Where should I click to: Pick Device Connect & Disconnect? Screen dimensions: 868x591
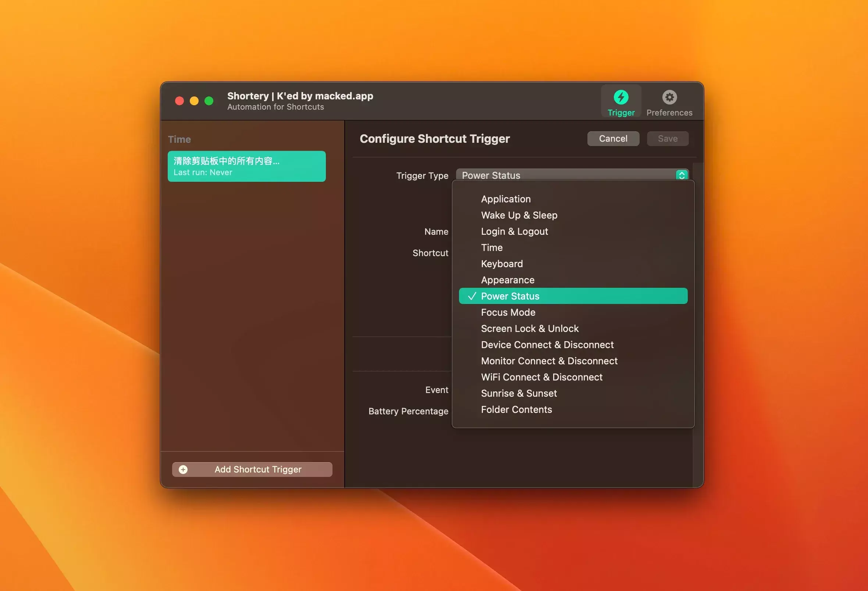pos(547,344)
